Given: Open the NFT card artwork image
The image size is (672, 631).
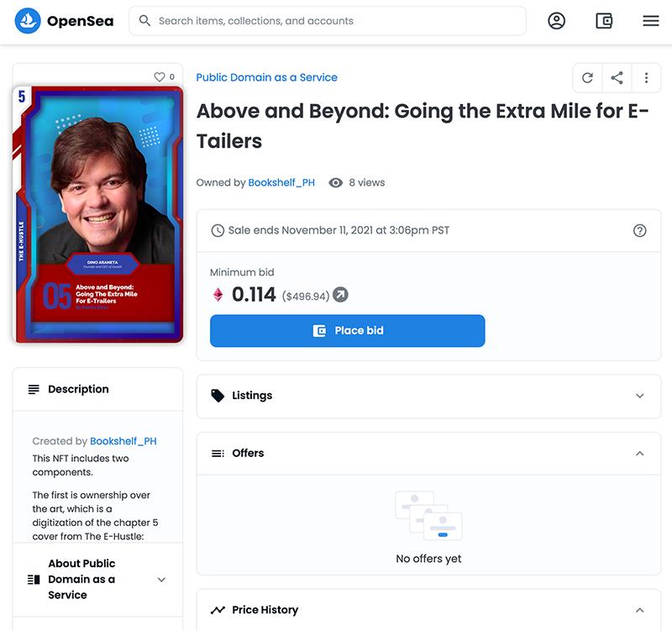Looking at the screenshot, I should [x=97, y=214].
